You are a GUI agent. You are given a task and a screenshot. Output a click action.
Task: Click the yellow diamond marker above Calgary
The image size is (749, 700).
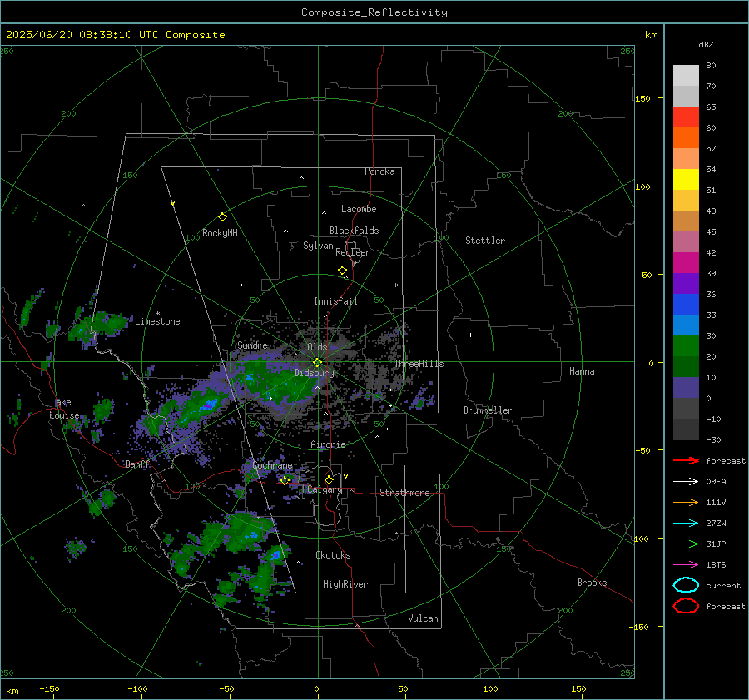[x=329, y=479]
